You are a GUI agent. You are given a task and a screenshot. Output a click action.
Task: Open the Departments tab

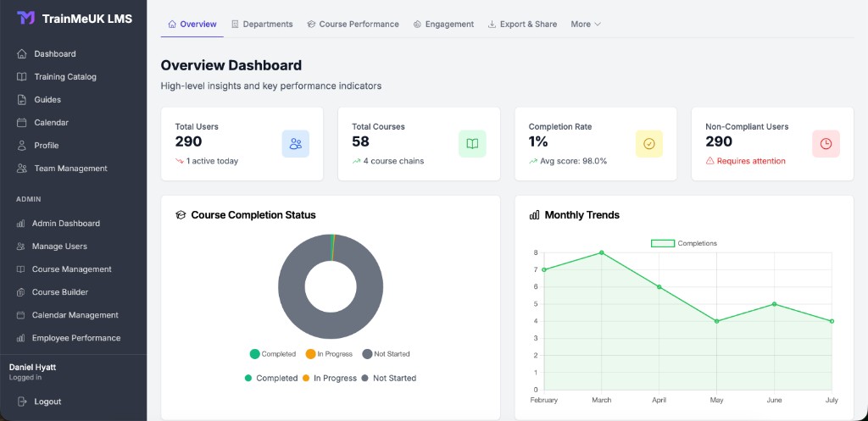pos(262,25)
